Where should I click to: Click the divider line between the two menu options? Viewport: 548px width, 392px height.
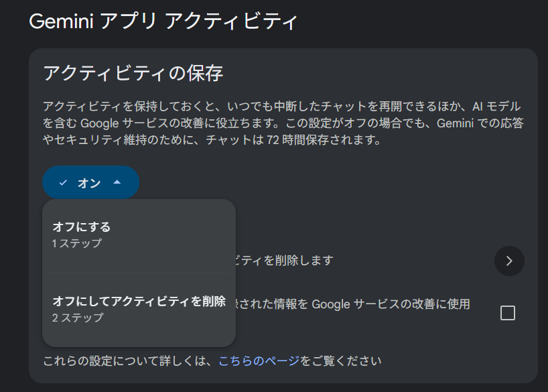point(139,273)
